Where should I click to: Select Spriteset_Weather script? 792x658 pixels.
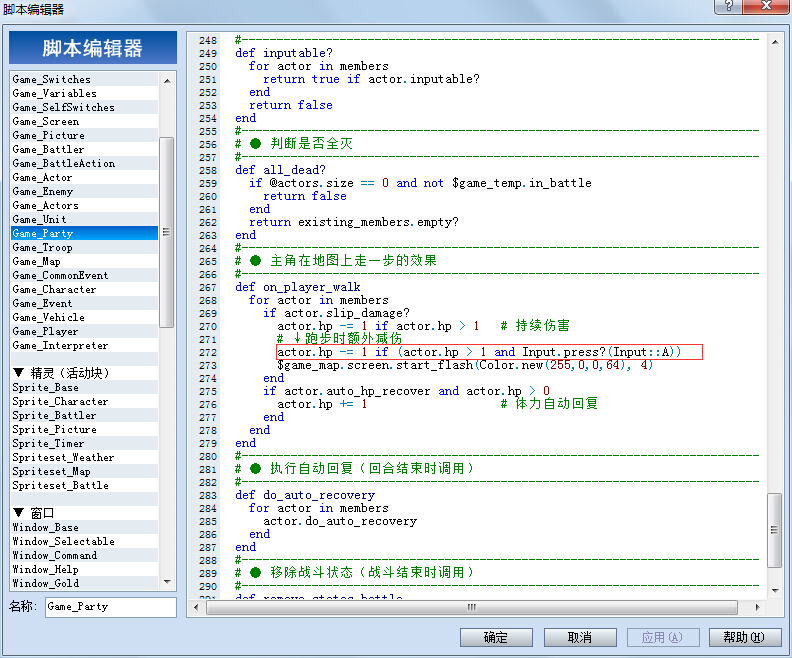(84, 458)
